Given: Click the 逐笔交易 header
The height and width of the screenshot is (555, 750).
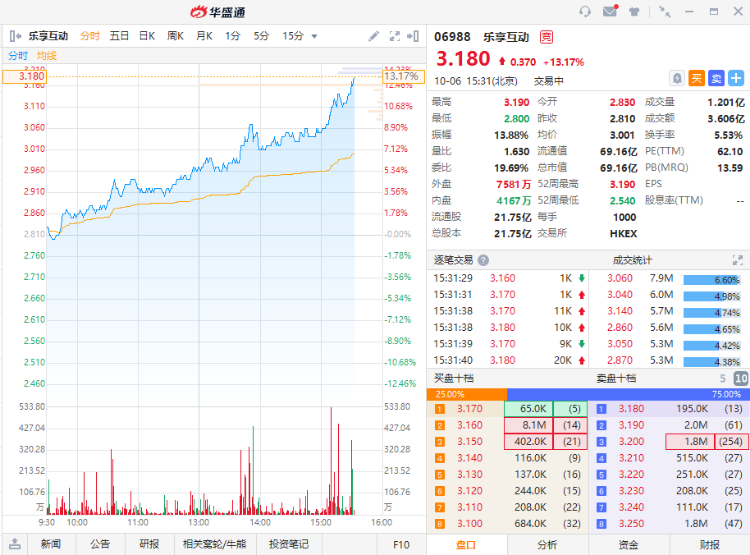Looking at the screenshot, I should (x=453, y=260).
